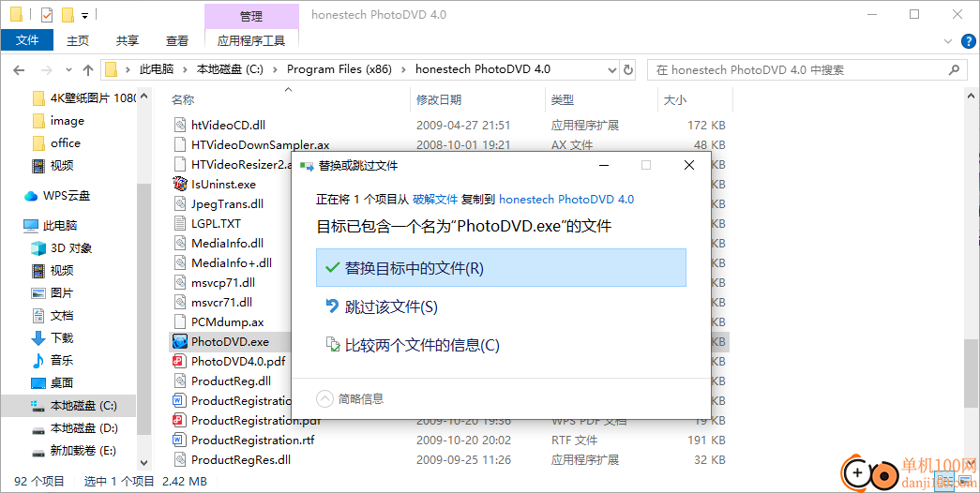The height and width of the screenshot is (493, 980).
Task: Sort by the 名称 column header
Action: coord(183,100)
